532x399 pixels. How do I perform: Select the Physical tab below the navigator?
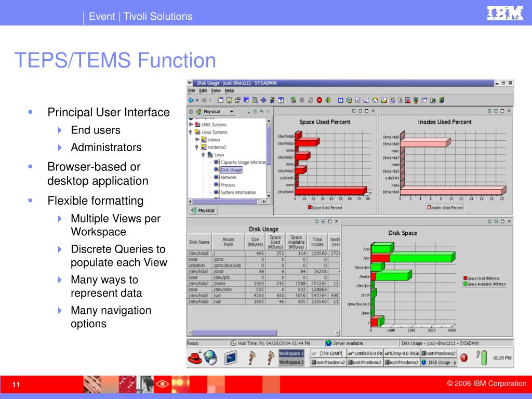coord(203,210)
